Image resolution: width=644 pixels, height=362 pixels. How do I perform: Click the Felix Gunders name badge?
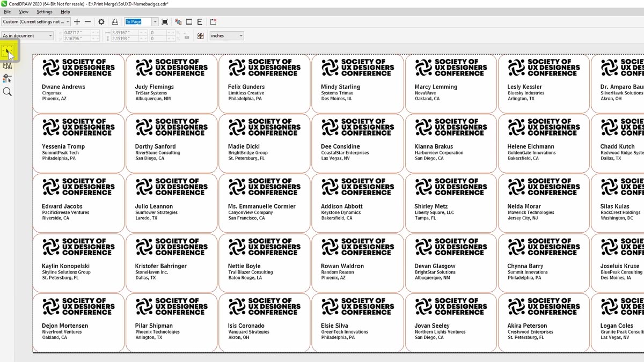click(x=264, y=83)
